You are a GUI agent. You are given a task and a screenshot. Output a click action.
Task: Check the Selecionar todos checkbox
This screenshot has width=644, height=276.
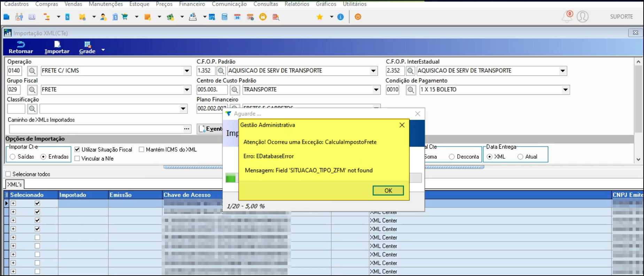pos(8,174)
